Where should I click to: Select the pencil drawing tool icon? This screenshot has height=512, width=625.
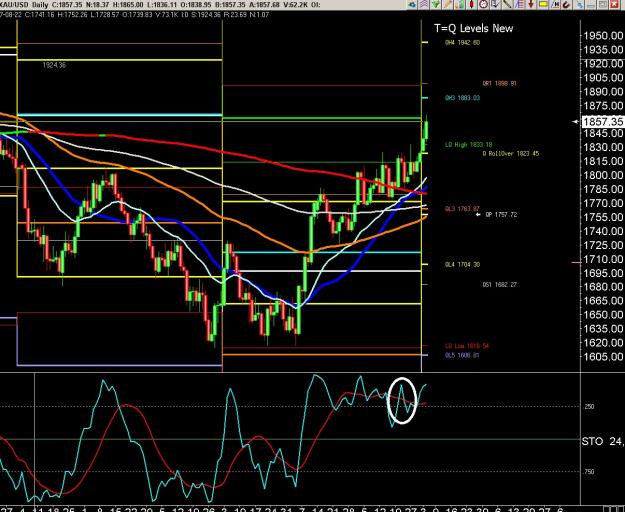click(x=447, y=4)
